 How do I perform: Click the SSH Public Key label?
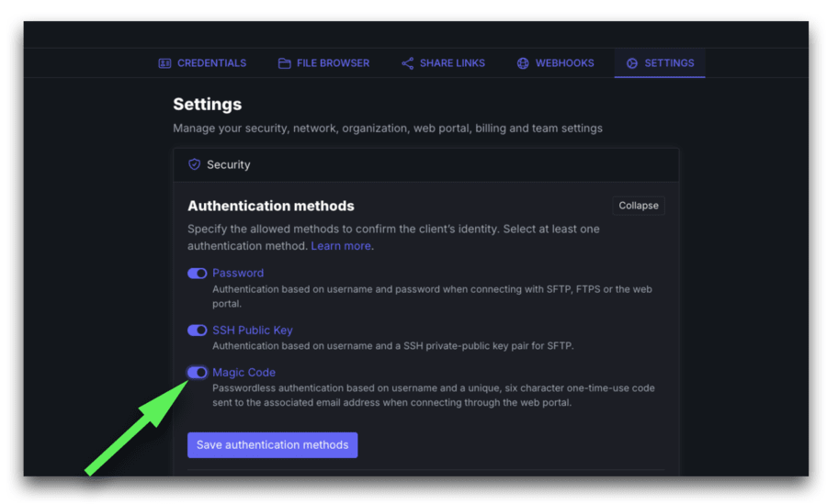[x=253, y=330]
